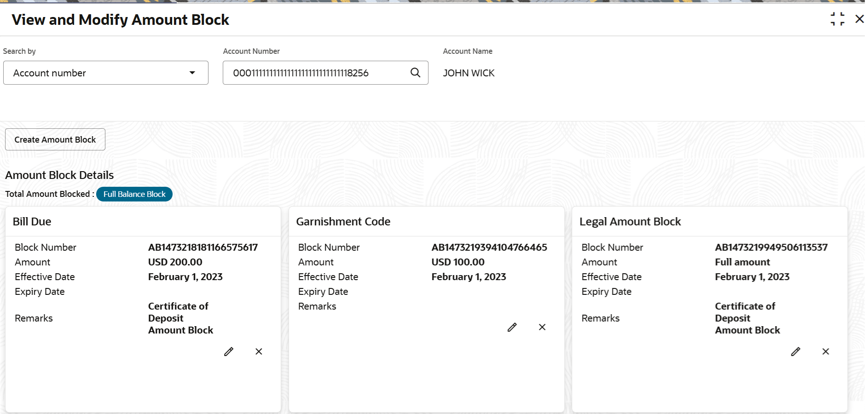This screenshot has width=868, height=414.
Task: Click the Bill Due effective date value
Action: click(185, 277)
